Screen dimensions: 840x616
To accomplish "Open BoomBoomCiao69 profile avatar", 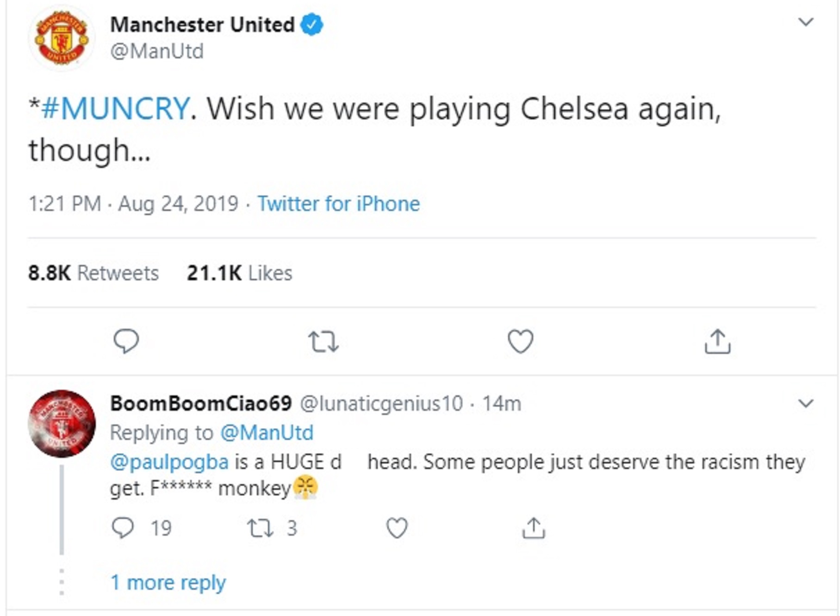I will [62, 424].
